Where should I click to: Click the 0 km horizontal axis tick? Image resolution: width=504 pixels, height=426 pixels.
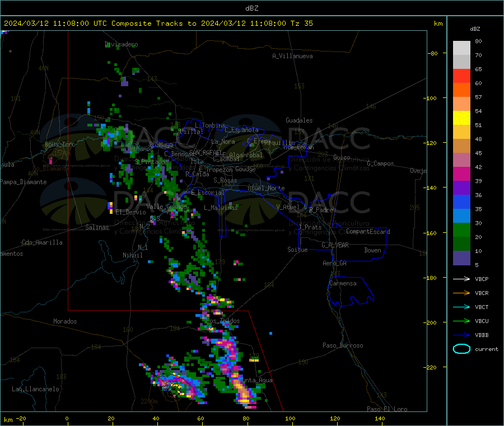tap(67, 418)
